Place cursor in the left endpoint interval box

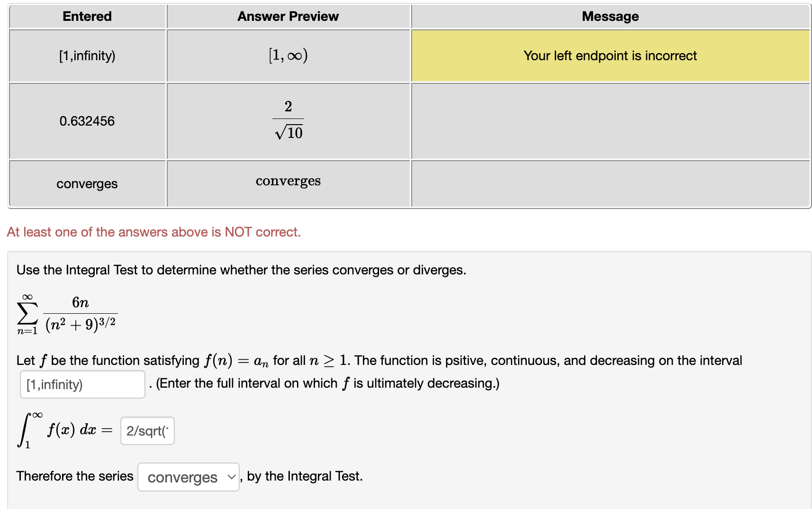tap(82, 384)
